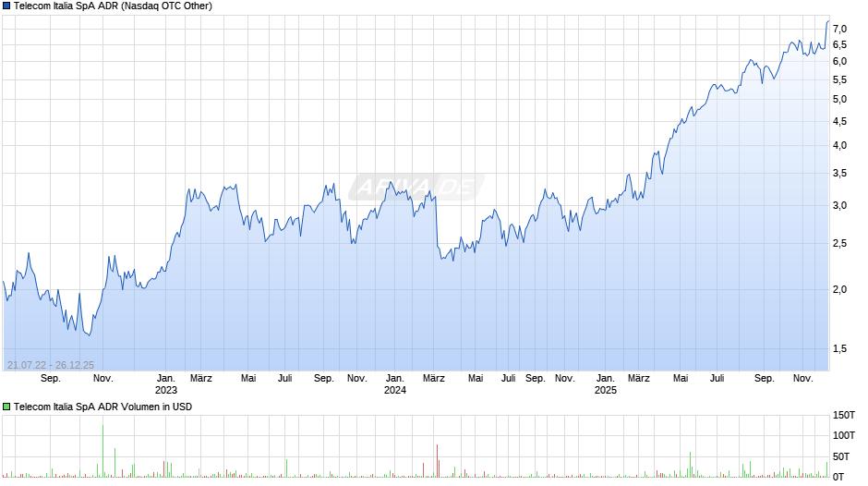
Task: Click the blue Telecom Italia legend square
Action: tap(6, 6)
